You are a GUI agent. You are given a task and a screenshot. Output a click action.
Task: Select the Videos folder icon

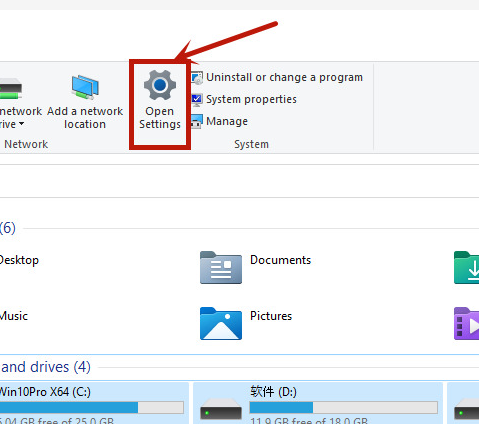pos(466,323)
